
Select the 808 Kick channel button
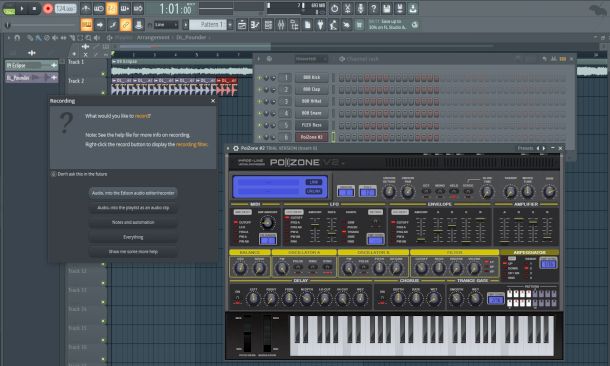pyautogui.click(x=311, y=77)
